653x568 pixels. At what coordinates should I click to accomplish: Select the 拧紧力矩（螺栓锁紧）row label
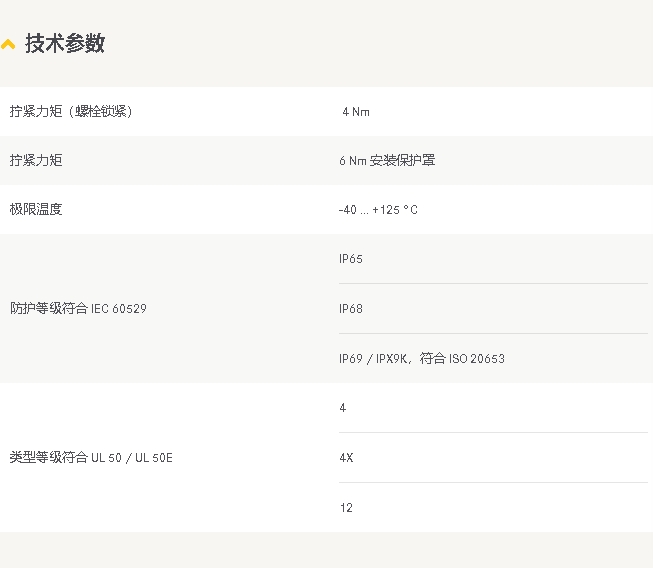[71, 111]
